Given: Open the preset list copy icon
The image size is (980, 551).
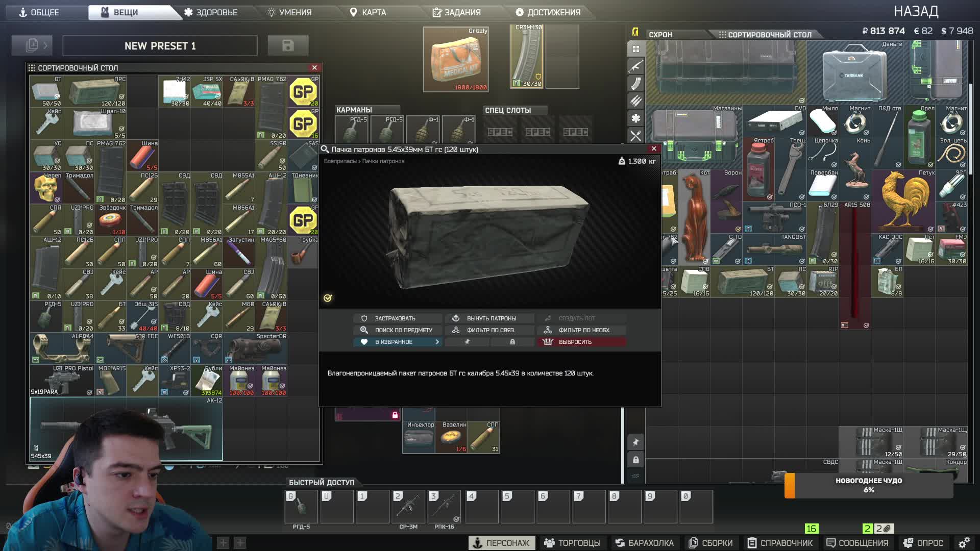Looking at the screenshot, I should coord(32,46).
